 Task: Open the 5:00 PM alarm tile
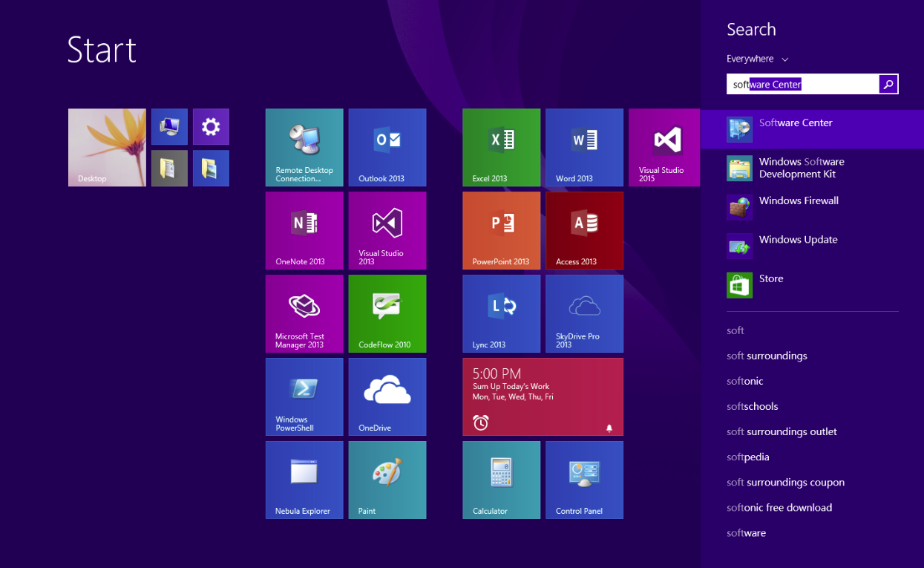coord(543,397)
